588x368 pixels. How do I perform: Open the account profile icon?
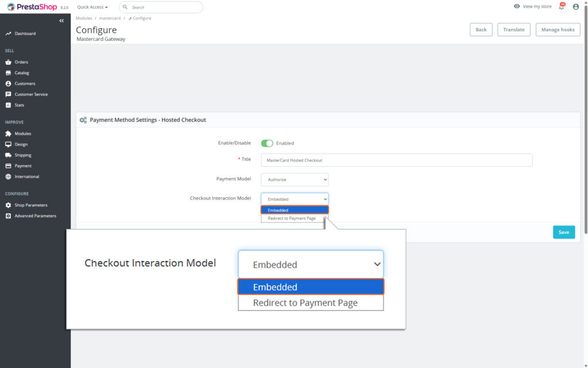click(x=575, y=6)
